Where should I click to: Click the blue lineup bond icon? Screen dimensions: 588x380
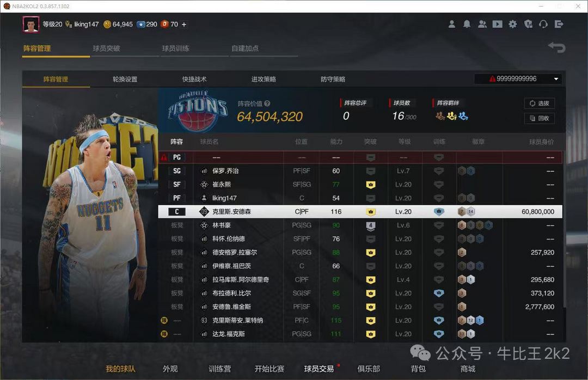(463, 116)
